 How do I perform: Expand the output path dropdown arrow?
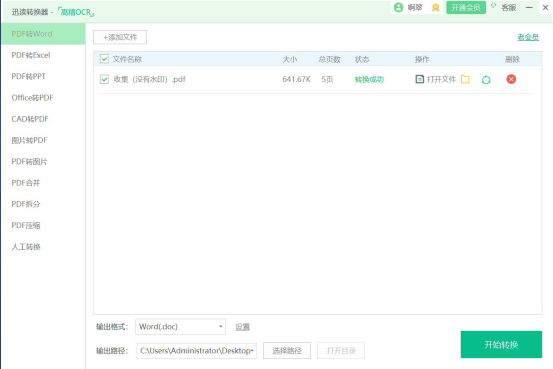252,350
